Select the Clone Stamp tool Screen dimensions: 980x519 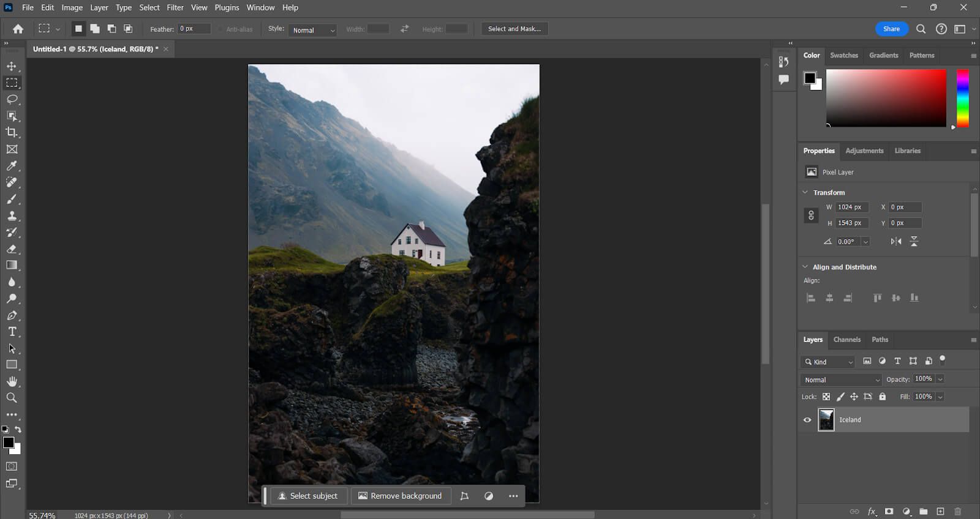pyautogui.click(x=12, y=215)
